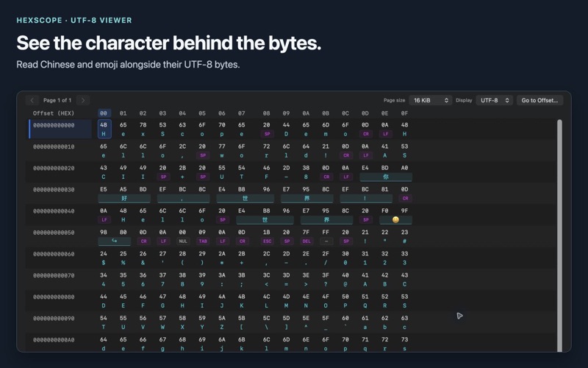588x368 pixels.
Task: Click the 你 character cell in row 000000000020
Action: pyautogui.click(x=385, y=177)
